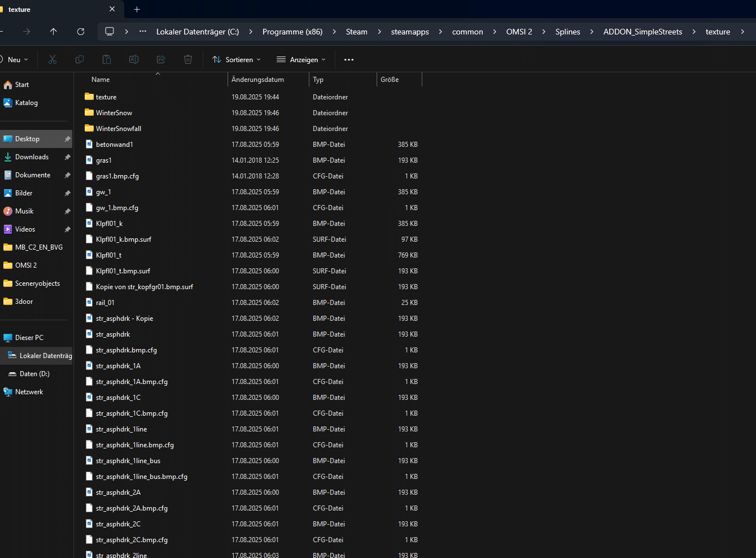Refresh the current folder view
The height and width of the screenshot is (558, 756).
[x=81, y=32]
